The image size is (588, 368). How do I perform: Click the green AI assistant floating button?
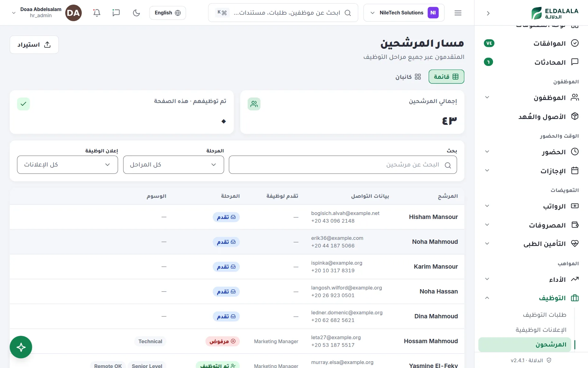(x=21, y=347)
